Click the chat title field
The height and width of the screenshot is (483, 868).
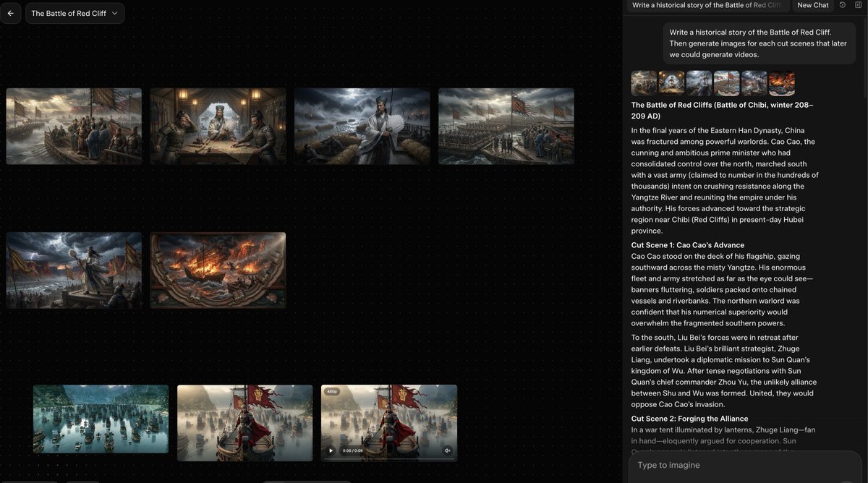pyautogui.click(x=708, y=5)
